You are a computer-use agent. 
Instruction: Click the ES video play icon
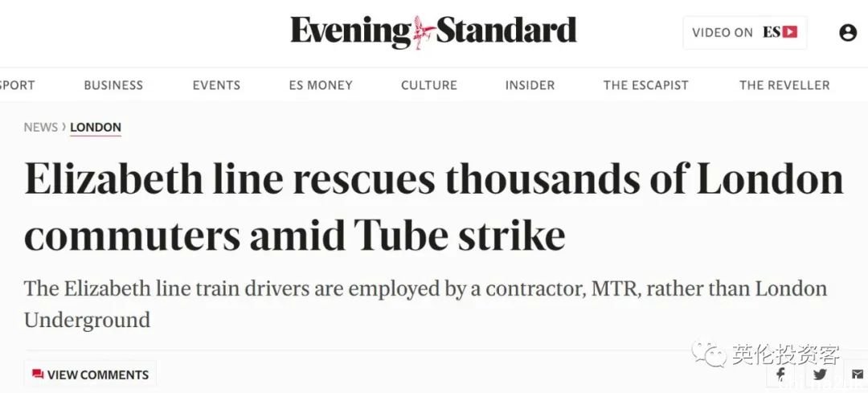[x=790, y=33]
